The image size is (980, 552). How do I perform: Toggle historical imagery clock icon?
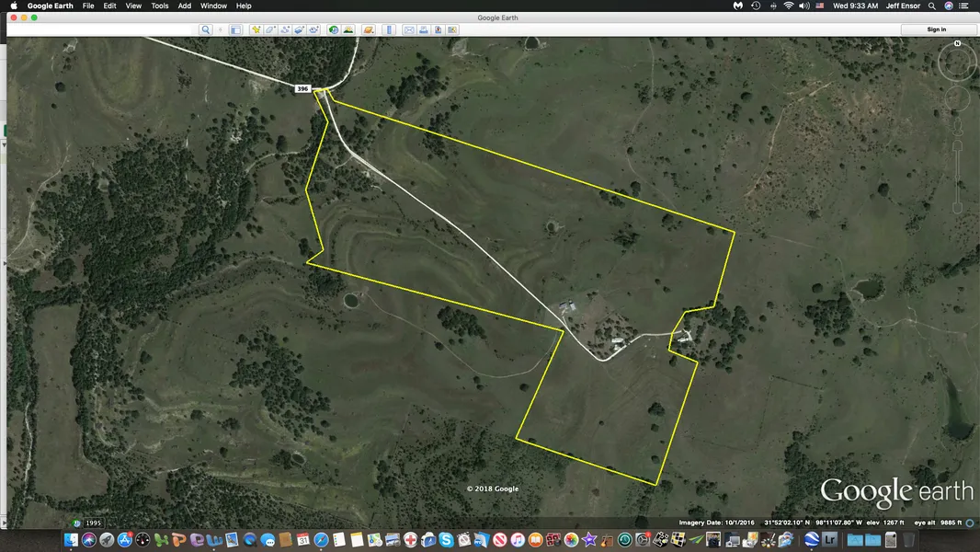pyautogui.click(x=334, y=29)
